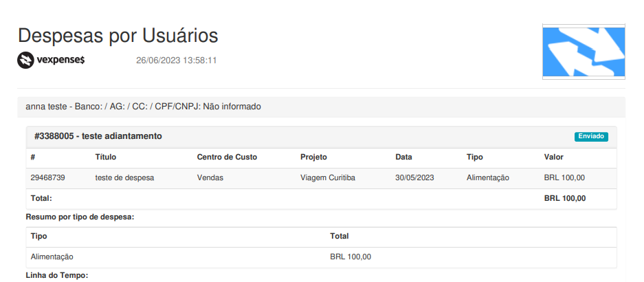Click the anna teste user info bar
This screenshot has width=644, height=282.
click(321, 107)
